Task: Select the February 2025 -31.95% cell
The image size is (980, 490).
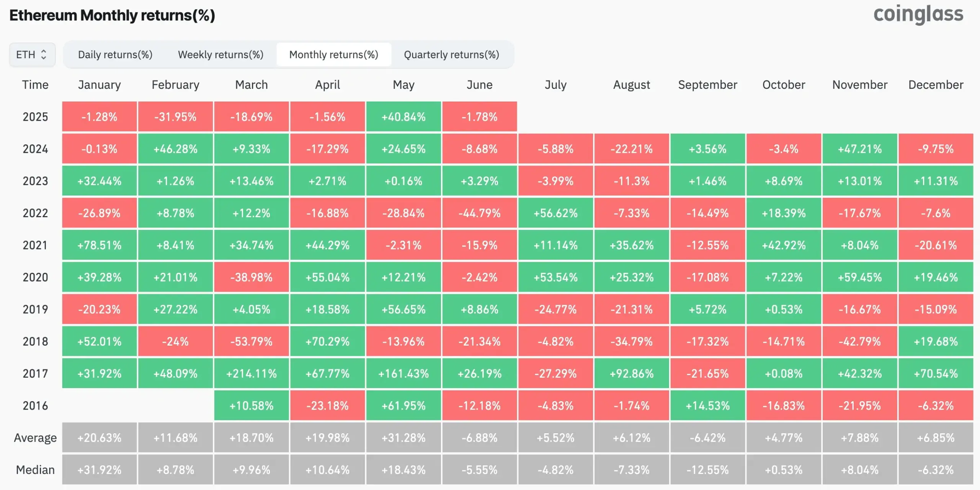Action: pyautogui.click(x=175, y=117)
